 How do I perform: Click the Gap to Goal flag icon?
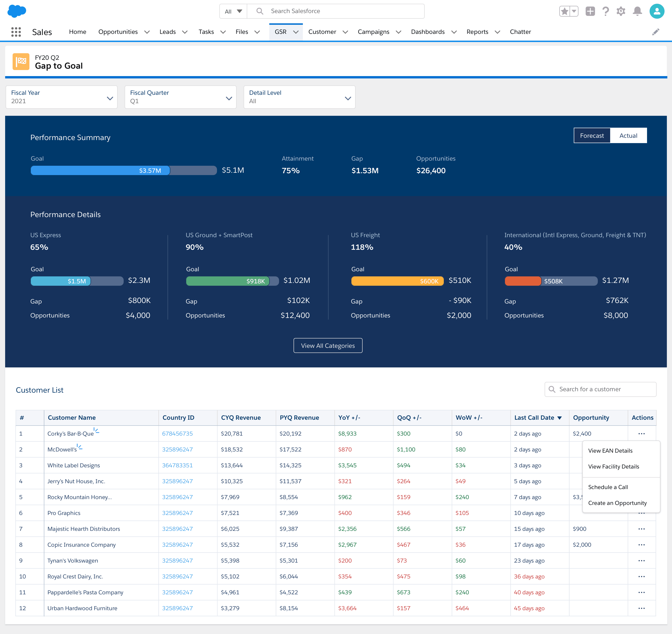tap(21, 62)
